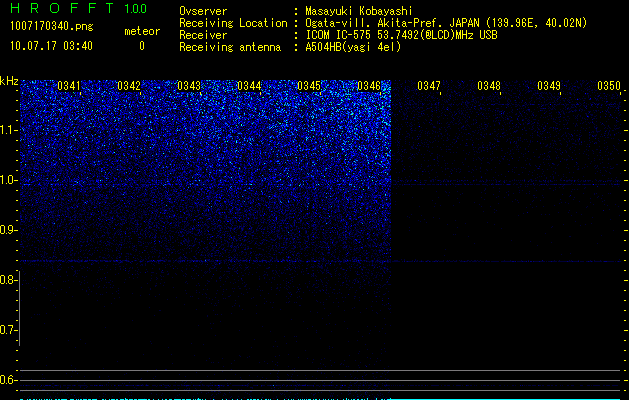The image size is (629, 400).
Task: Click the 0.6 kHz axis label
Action: [x=8, y=380]
